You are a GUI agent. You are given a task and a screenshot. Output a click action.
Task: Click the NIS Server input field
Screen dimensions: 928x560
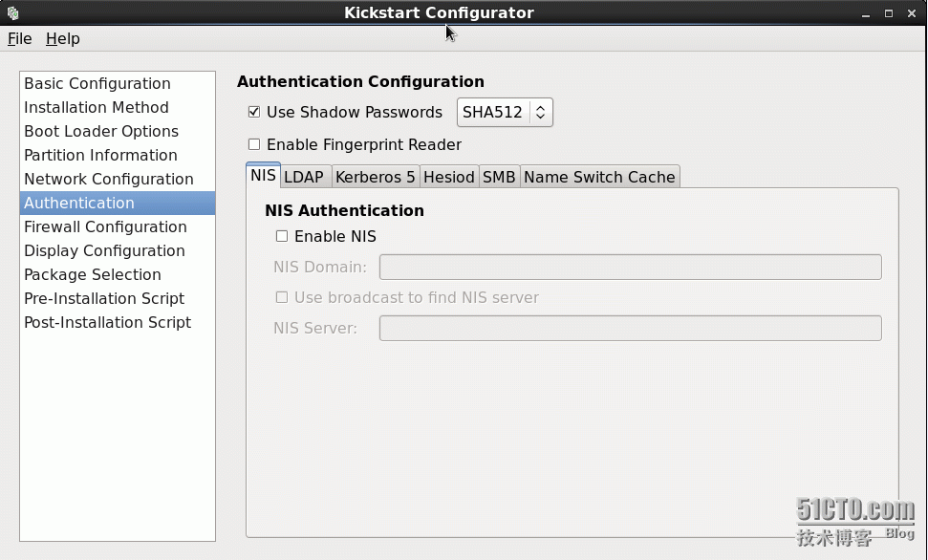(x=631, y=328)
